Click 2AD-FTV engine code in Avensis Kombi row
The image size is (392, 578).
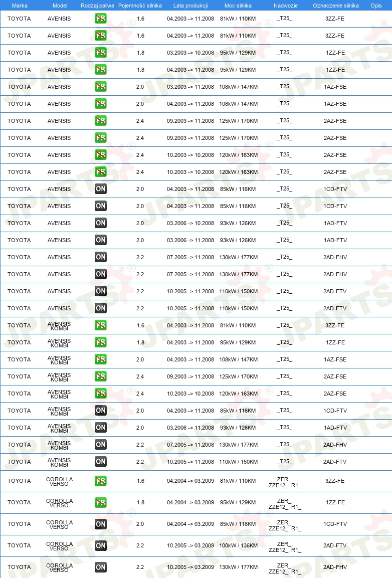pyautogui.click(x=335, y=462)
